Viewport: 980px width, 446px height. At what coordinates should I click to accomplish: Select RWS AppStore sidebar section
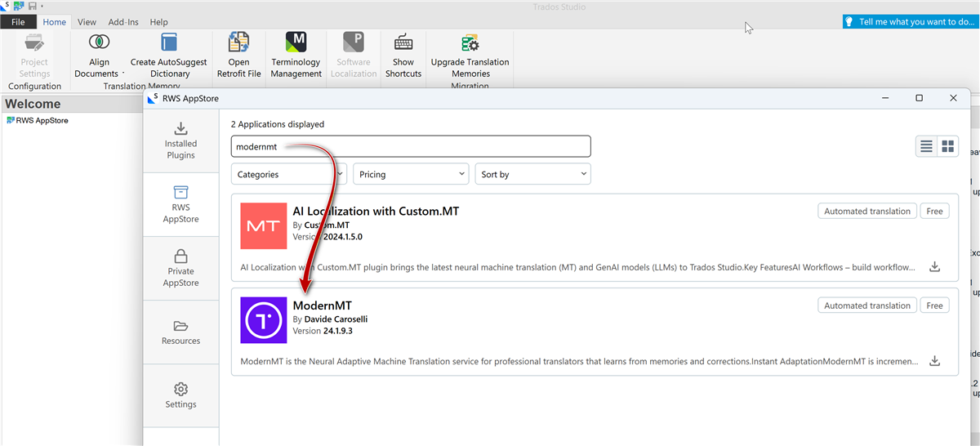click(x=180, y=204)
